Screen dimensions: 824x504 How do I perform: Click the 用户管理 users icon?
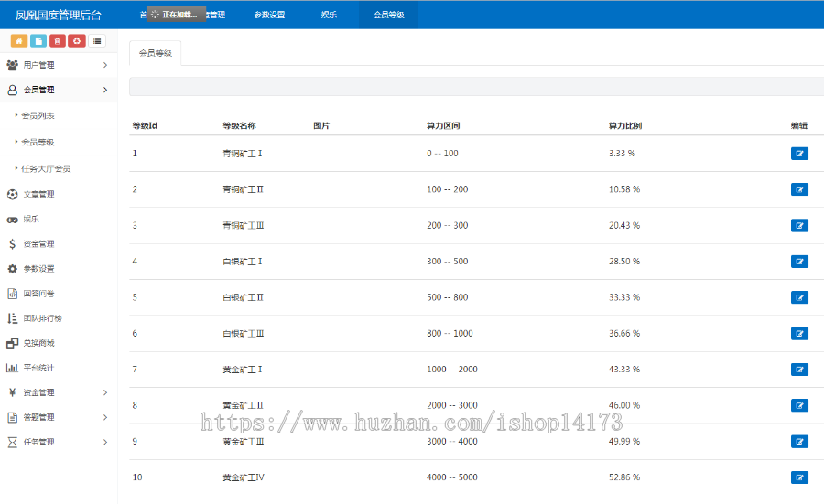[12, 65]
